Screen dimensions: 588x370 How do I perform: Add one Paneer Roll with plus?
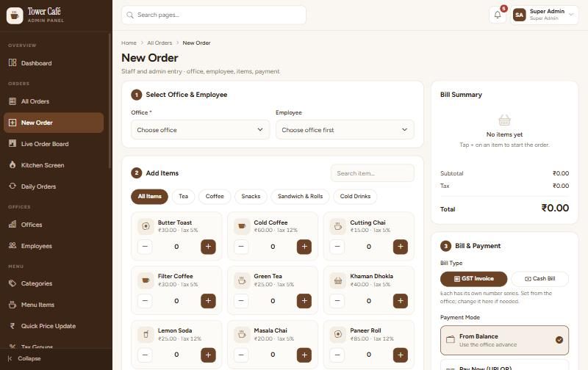click(401, 355)
